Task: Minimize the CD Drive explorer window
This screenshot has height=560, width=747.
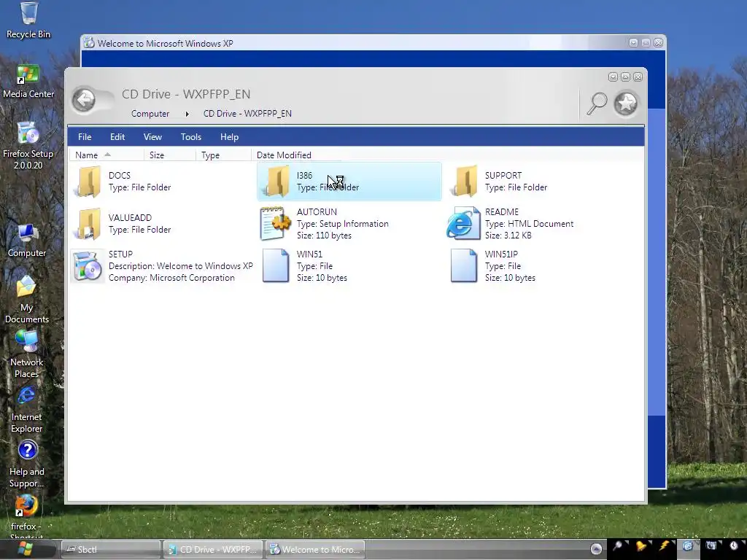Action: click(x=613, y=77)
